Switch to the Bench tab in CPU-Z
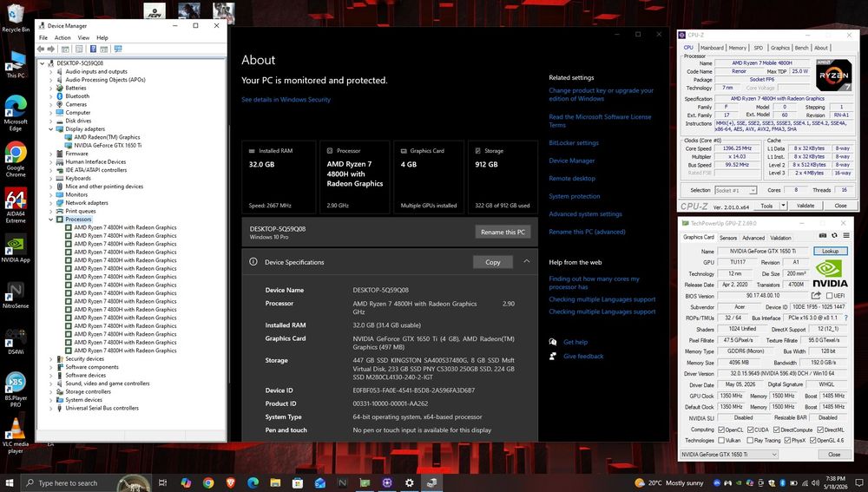868x492 pixels. click(801, 48)
